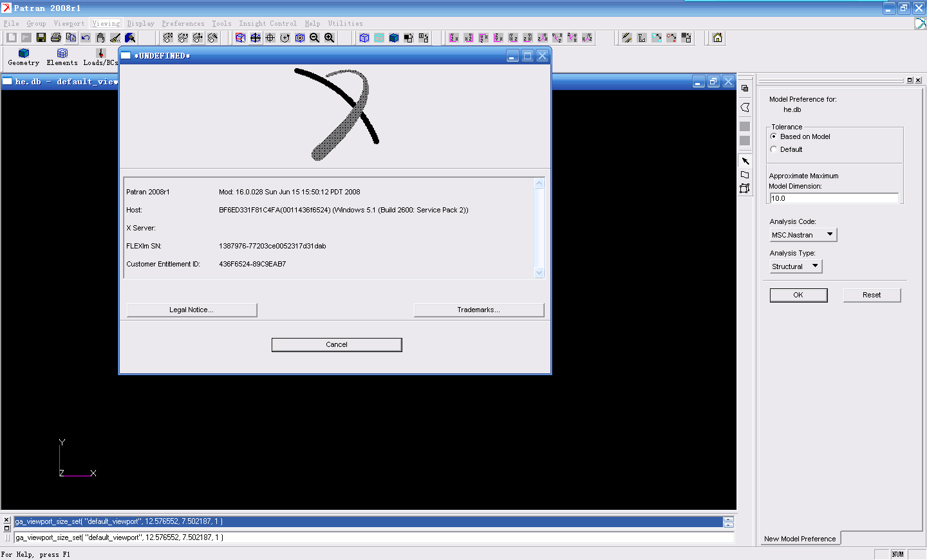Select the highlighted command history line
Screen dimensions: 927x560
[368, 521]
